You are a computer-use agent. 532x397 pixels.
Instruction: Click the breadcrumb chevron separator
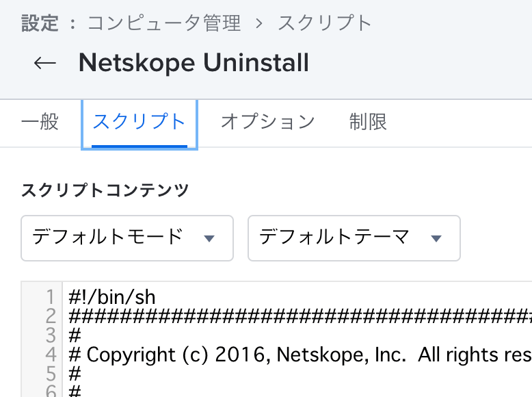pyautogui.click(x=259, y=24)
